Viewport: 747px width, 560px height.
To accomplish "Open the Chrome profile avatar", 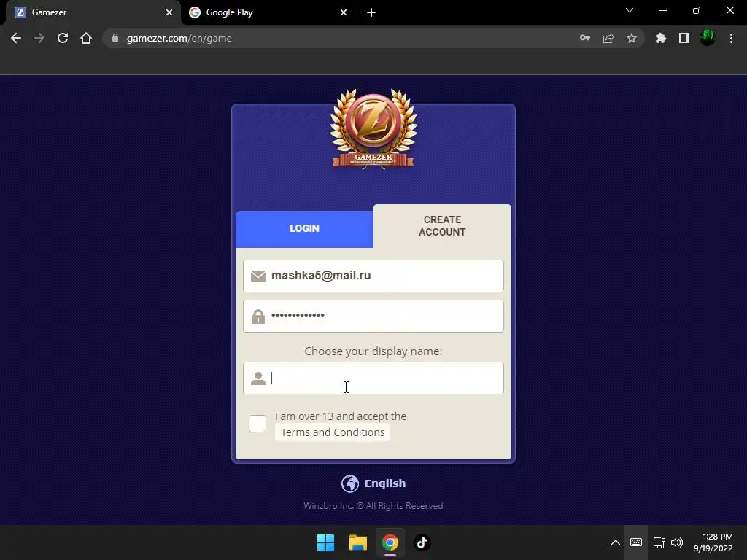I will click(708, 38).
